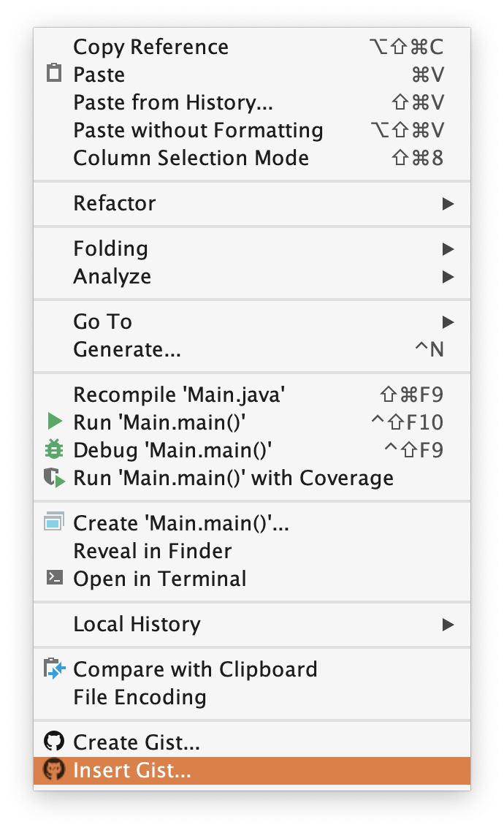
Task: Choose Generate from the context menu
Action: (127, 349)
